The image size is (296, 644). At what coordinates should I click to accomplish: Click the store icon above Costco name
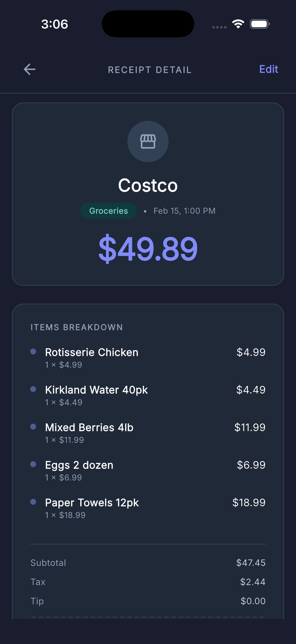[x=148, y=141]
